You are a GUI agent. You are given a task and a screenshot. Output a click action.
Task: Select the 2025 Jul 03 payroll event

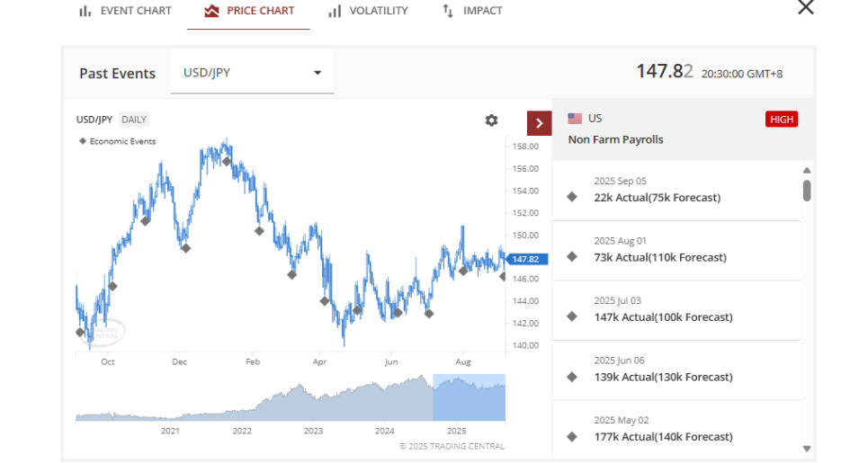coord(676,310)
